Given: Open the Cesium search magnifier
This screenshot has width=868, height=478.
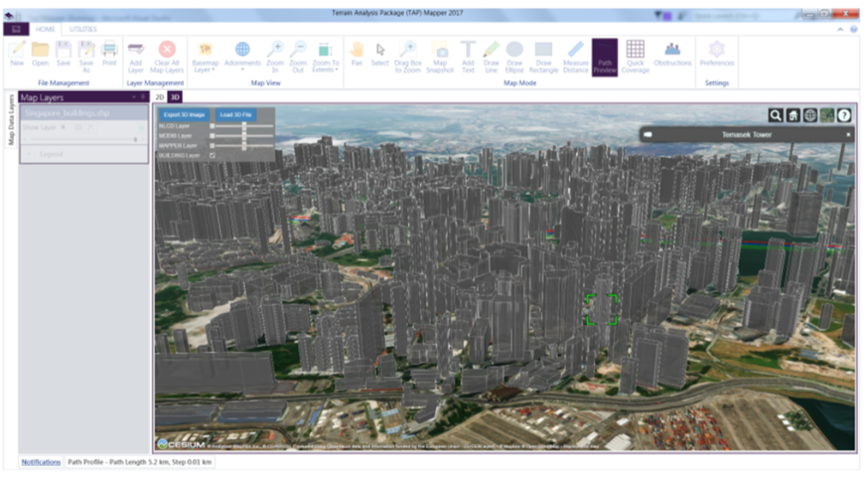Looking at the screenshot, I should point(775,116).
